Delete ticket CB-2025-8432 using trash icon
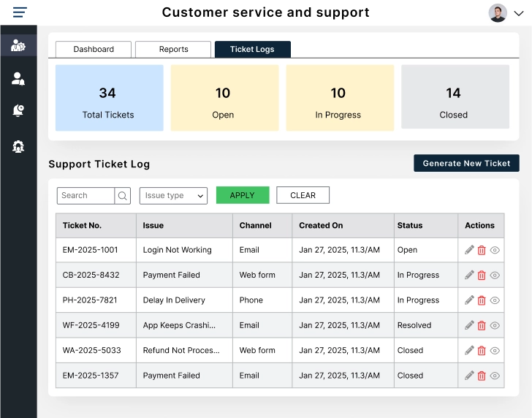 (482, 275)
